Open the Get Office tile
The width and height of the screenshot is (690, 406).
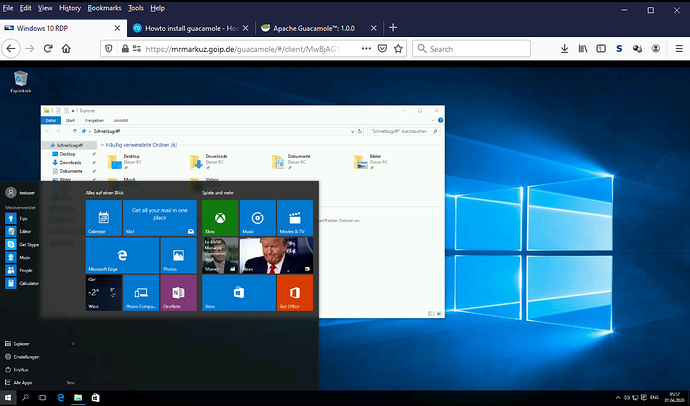pyautogui.click(x=295, y=293)
